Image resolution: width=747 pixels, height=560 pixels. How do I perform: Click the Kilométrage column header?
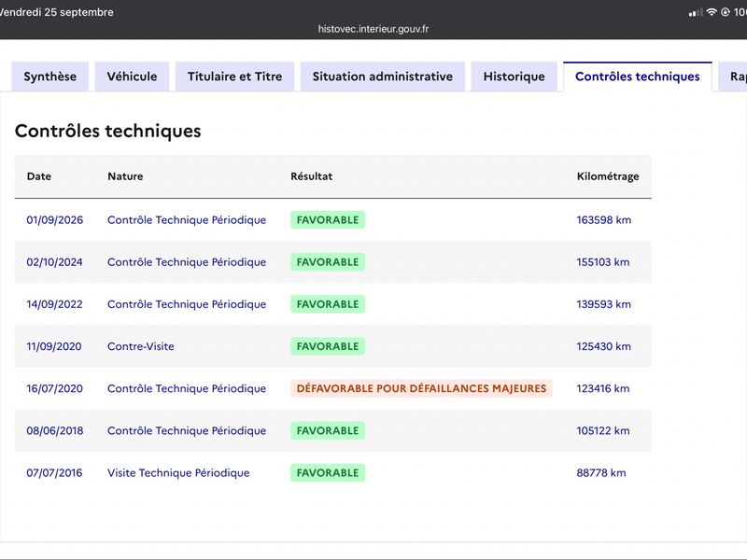608,176
